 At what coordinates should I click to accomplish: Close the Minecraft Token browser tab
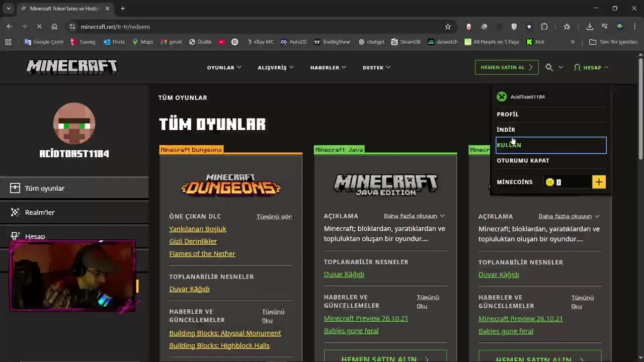coord(107,9)
